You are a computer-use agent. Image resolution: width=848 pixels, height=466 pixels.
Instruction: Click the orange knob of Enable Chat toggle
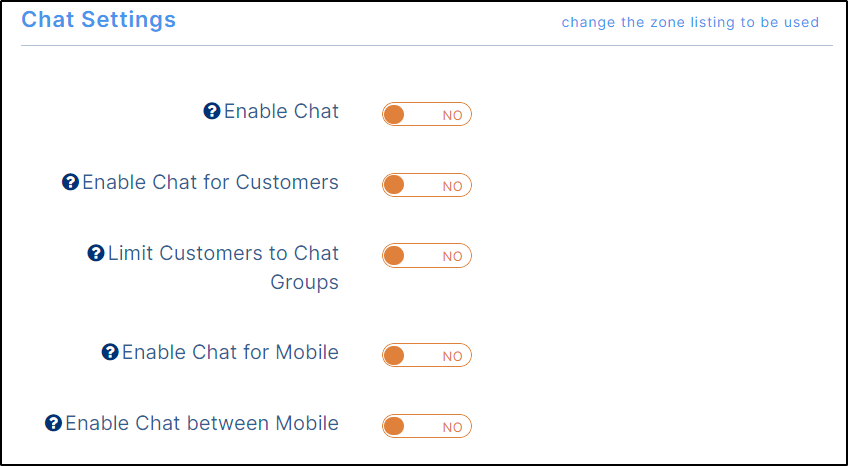[394, 114]
